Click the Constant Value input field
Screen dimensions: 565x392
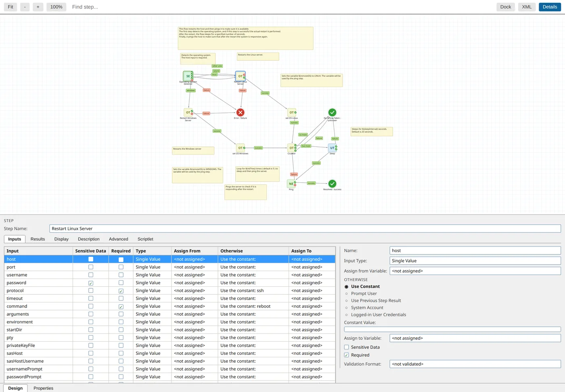(452, 329)
